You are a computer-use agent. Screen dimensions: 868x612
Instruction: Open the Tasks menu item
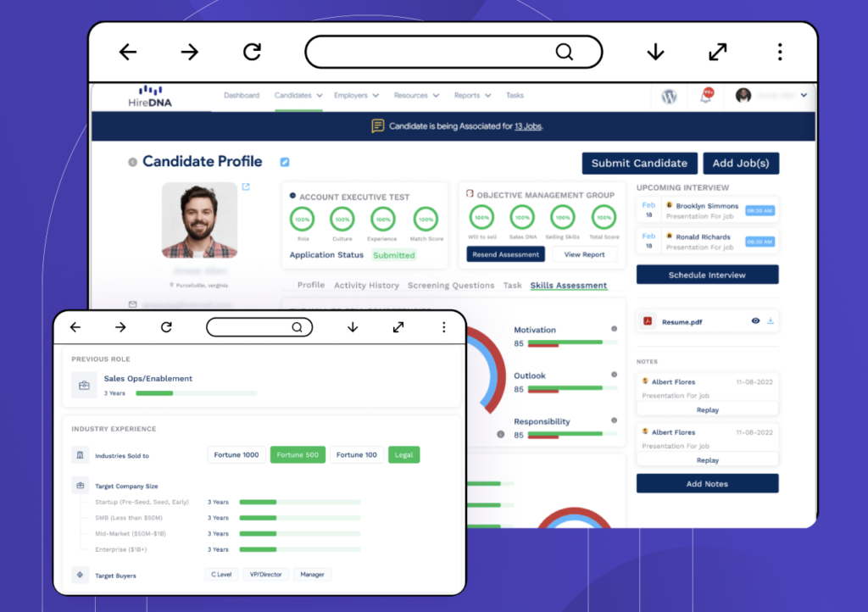515,95
